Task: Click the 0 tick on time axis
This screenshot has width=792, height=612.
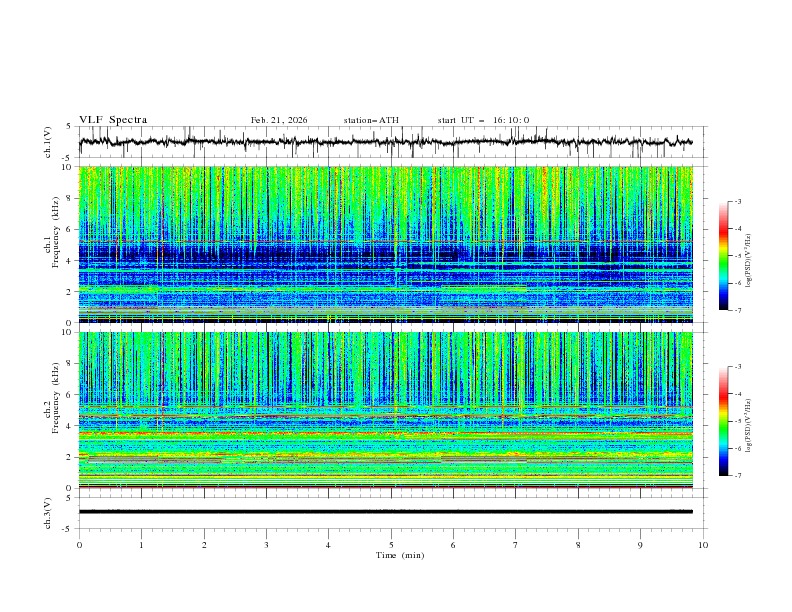Action: pyautogui.click(x=80, y=545)
